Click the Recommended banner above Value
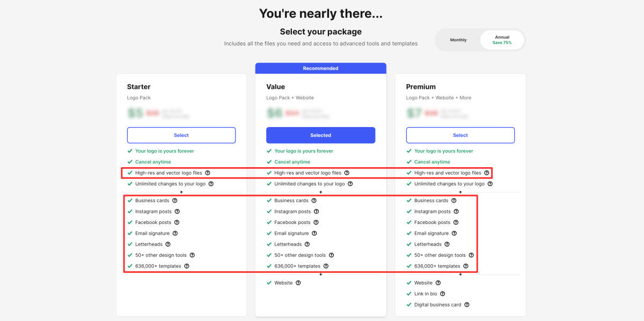The width and height of the screenshot is (644, 321). (321, 69)
